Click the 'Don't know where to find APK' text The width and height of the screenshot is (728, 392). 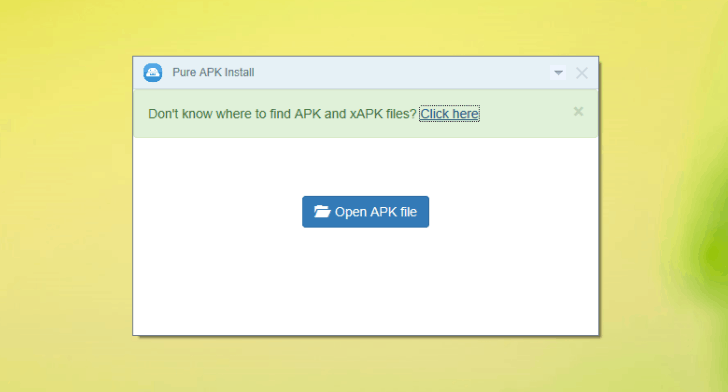point(282,114)
